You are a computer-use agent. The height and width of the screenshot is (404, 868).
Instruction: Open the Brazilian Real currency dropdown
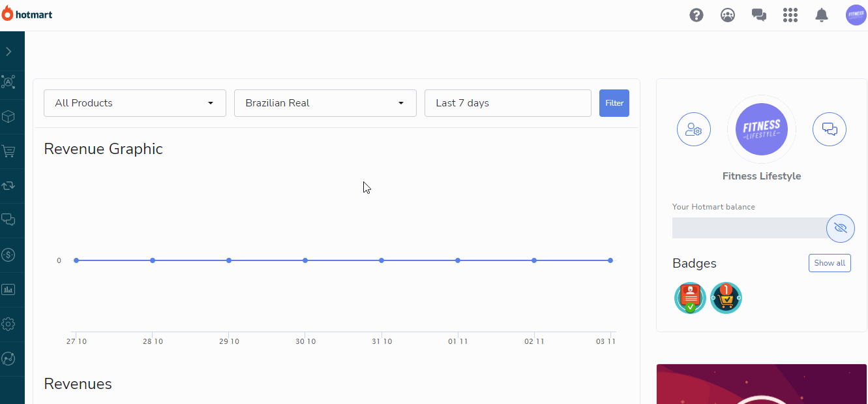pyautogui.click(x=325, y=103)
